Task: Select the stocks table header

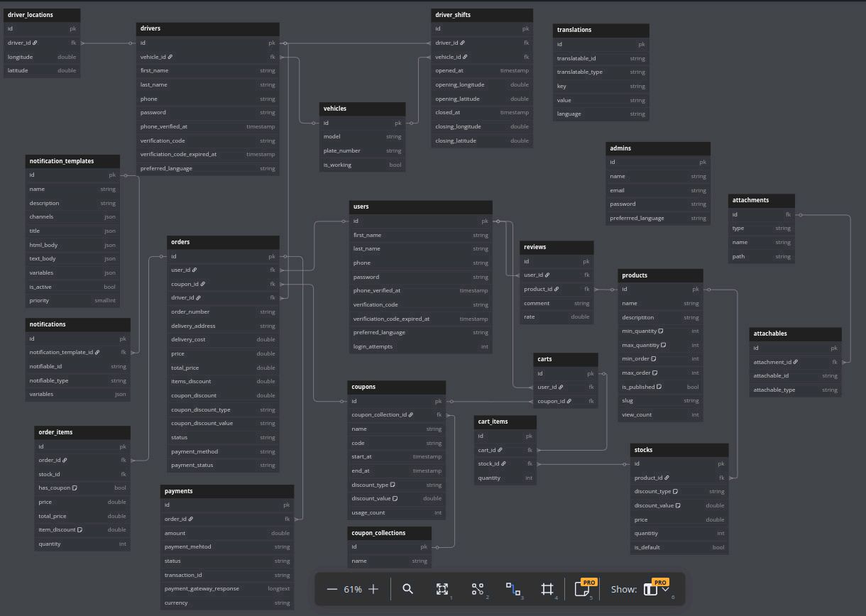Action: click(679, 450)
